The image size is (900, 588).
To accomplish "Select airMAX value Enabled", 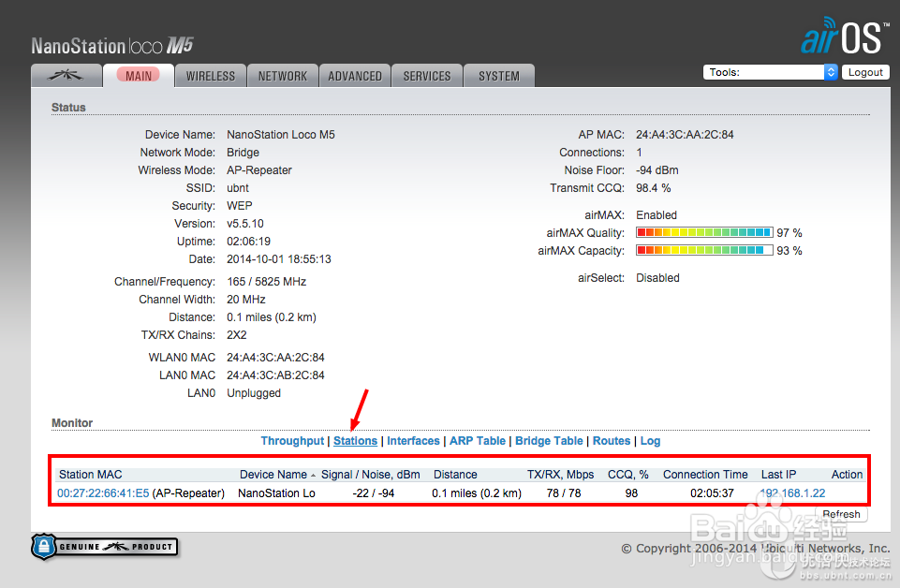I will (657, 214).
